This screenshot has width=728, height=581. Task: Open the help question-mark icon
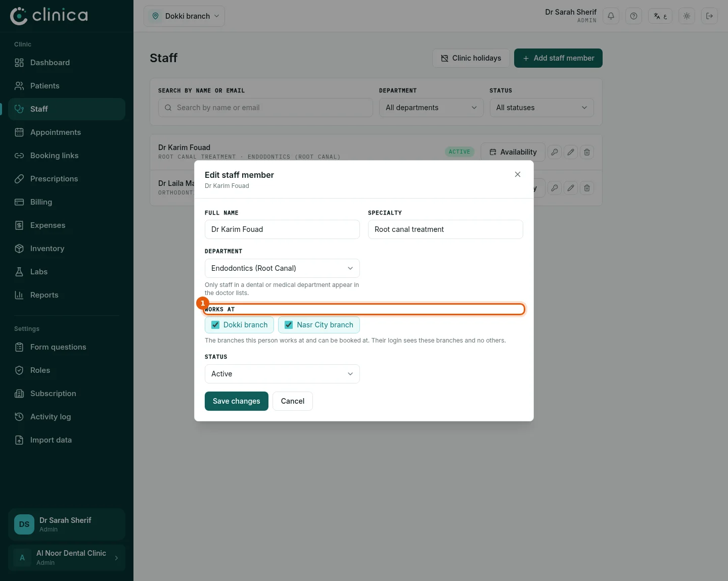(633, 16)
